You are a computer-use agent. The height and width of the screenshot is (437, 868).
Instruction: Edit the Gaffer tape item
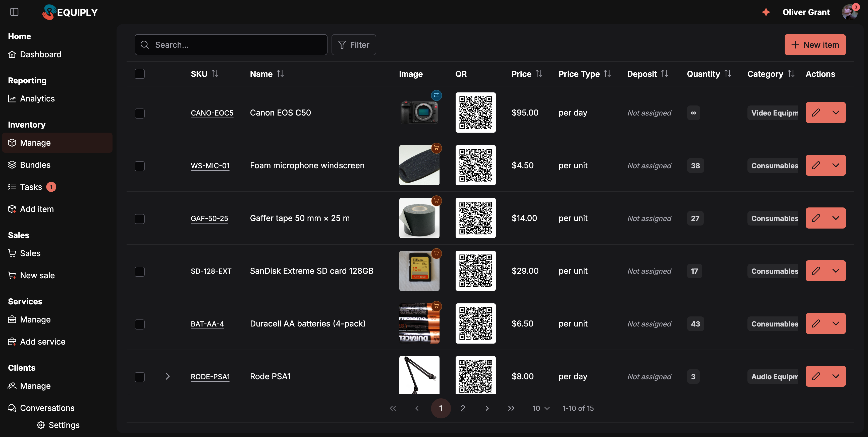coord(816,218)
